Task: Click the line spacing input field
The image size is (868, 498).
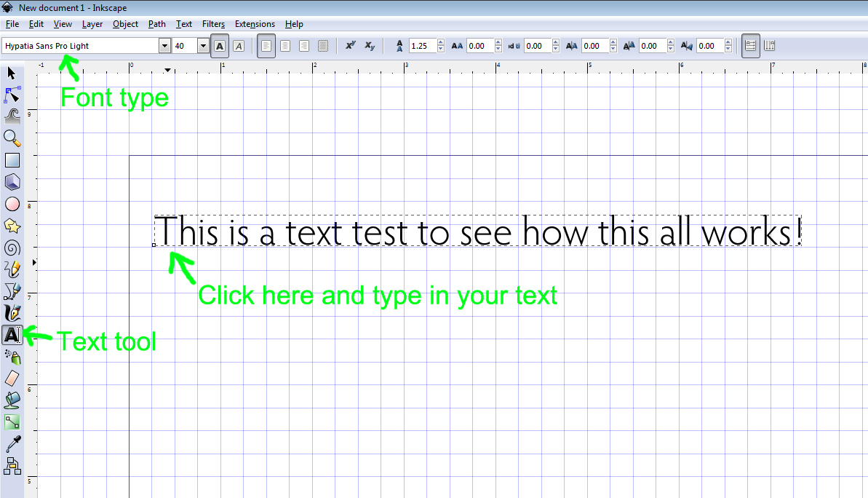Action: [423, 45]
